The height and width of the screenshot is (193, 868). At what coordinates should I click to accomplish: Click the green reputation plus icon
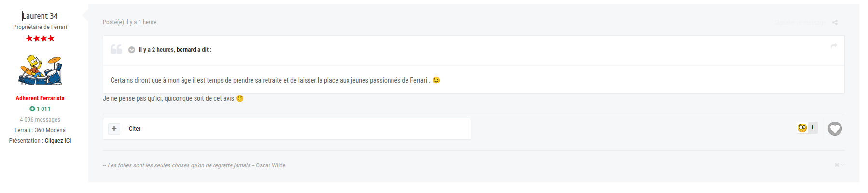32,109
